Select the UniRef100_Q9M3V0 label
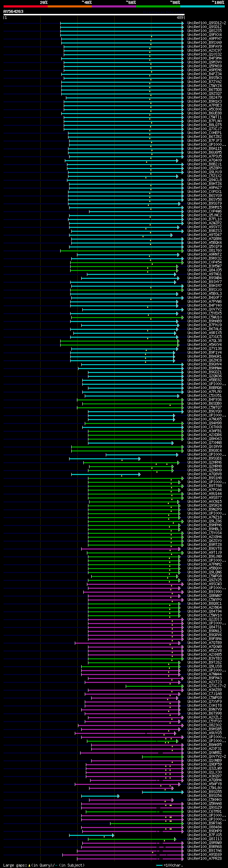The image size is (228, 868). [x=204, y=62]
